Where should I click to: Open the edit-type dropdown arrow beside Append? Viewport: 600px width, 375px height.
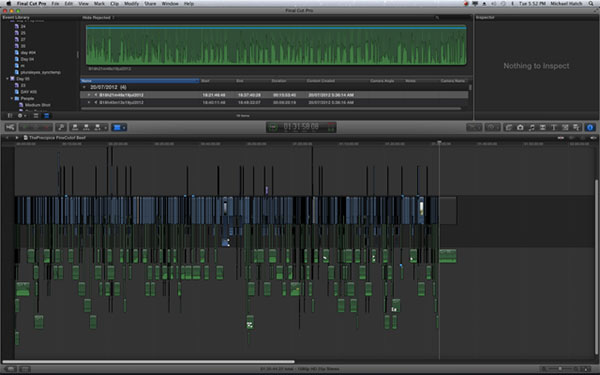(x=105, y=127)
